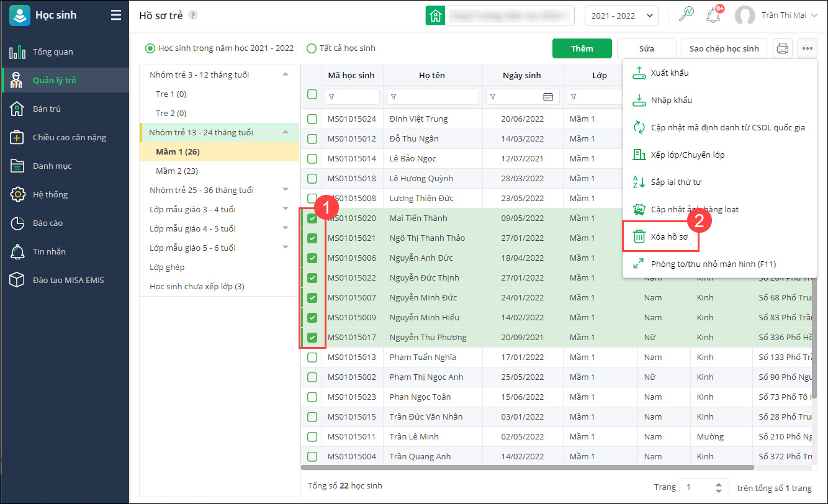Open the notification bell icon

[713, 16]
